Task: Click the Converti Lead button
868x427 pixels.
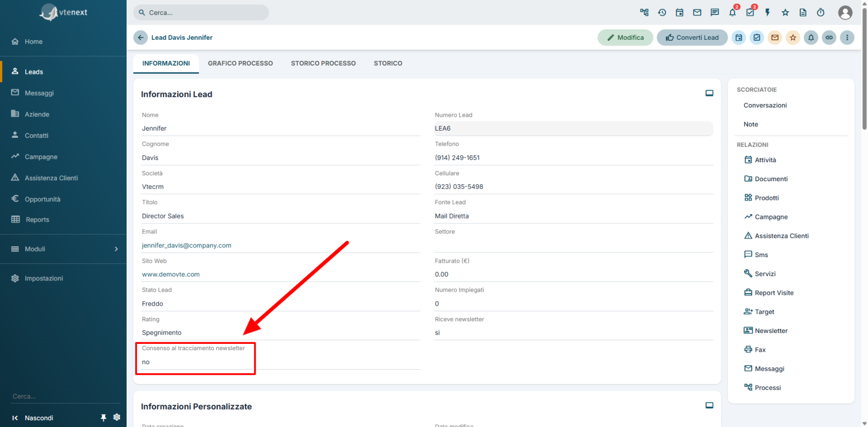Action: (x=692, y=38)
